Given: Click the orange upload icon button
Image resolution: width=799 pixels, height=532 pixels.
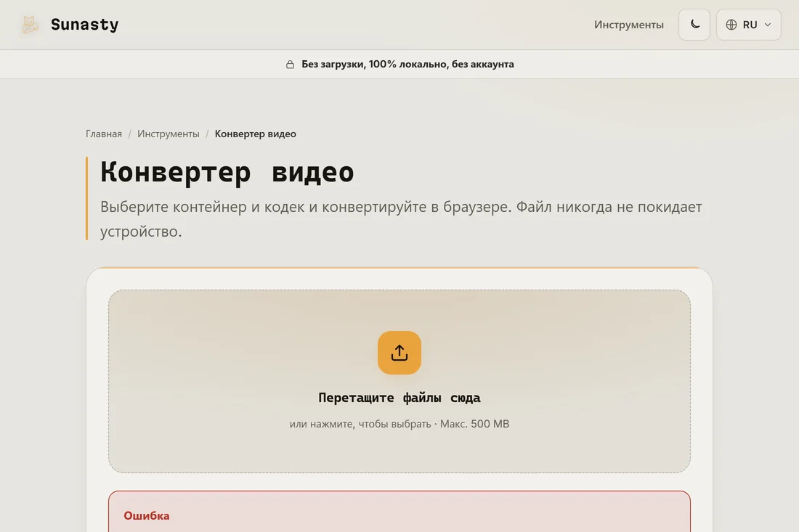Looking at the screenshot, I should (399, 353).
